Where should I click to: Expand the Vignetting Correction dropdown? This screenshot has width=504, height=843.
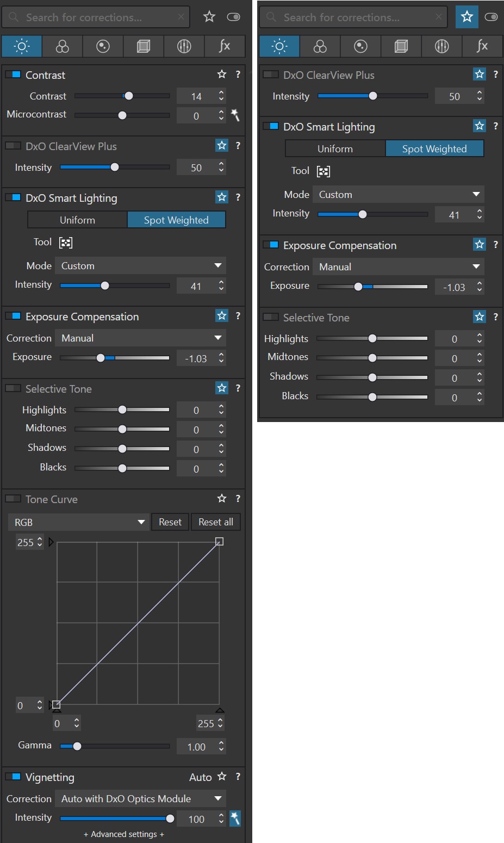tap(140, 798)
